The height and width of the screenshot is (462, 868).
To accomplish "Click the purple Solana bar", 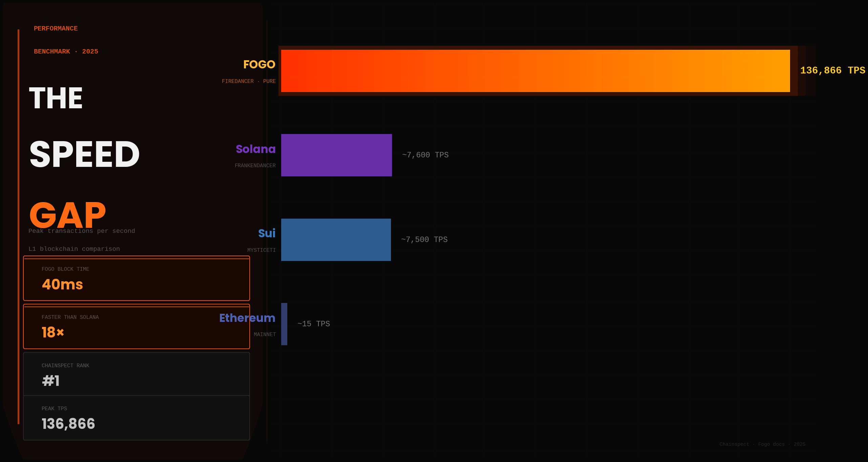I will click(x=336, y=155).
